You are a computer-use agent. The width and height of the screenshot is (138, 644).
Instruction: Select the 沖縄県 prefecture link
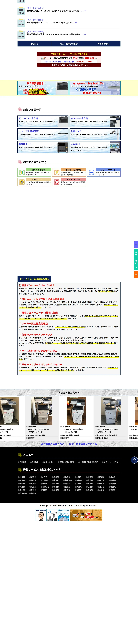pos(33,493)
